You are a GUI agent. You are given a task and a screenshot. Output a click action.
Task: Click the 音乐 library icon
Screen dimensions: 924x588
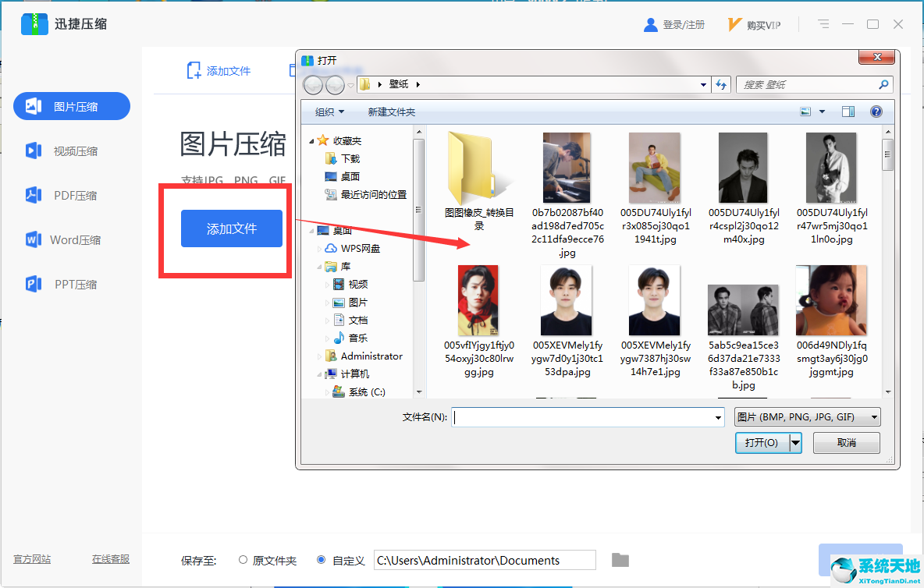[339, 338]
